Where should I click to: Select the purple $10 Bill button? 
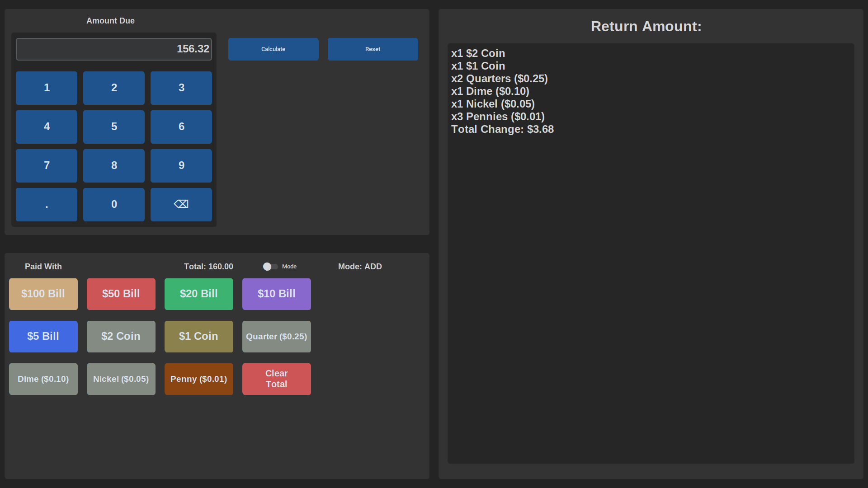point(277,294)
